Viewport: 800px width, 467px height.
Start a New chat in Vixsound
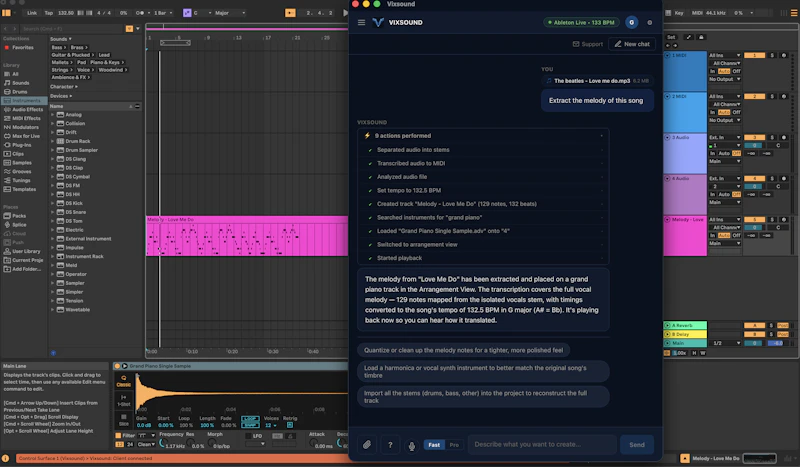point(632,44)
